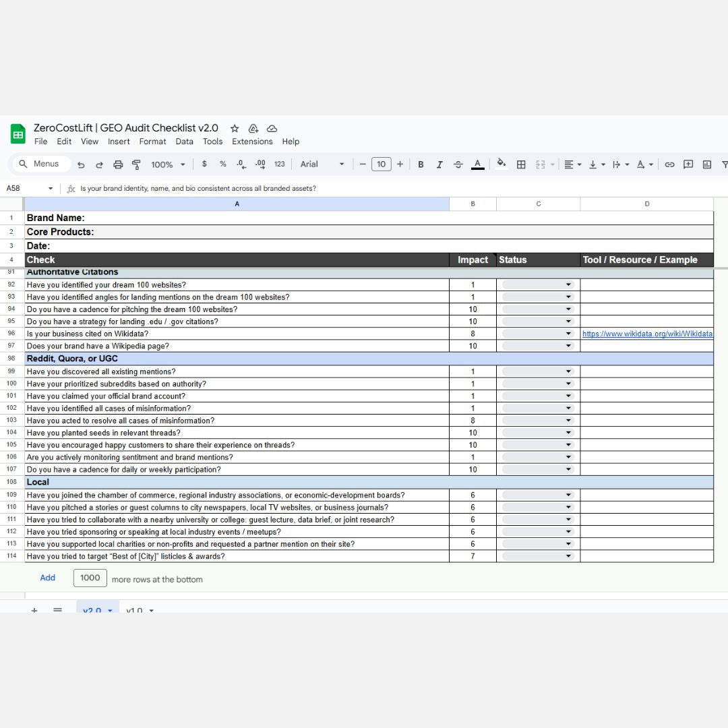The height and width of the screenshot is (728, 728).
Task: Insert a link with the chain icon
Action: tap(669, 164)
